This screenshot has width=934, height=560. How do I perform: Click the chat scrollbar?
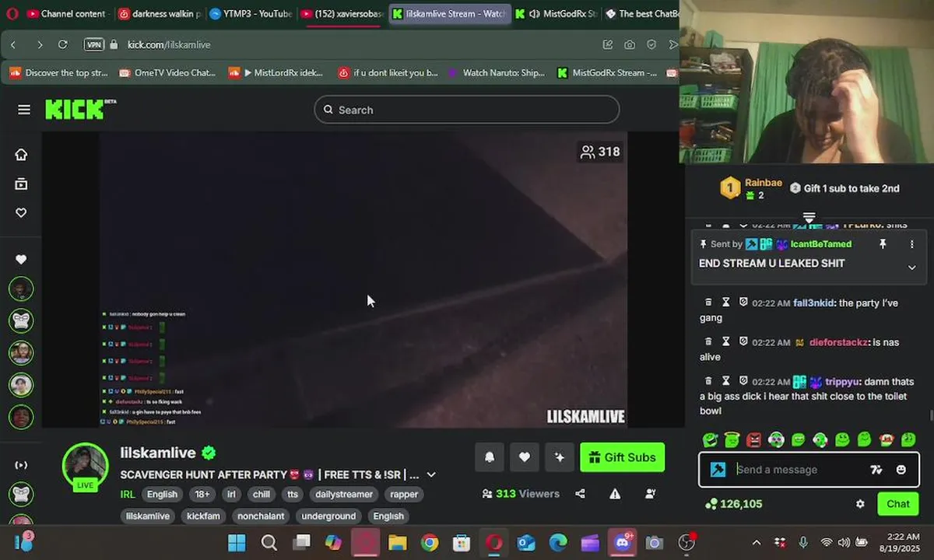[931, 414]
